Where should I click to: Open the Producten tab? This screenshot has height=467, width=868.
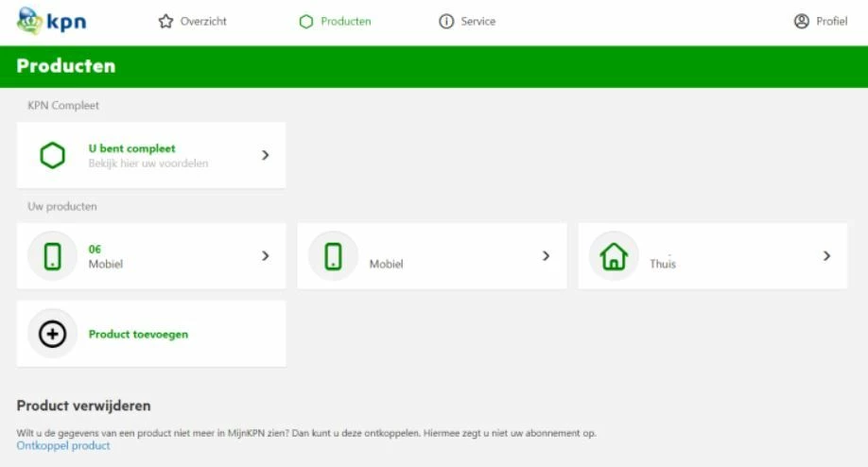coord(335,22)
